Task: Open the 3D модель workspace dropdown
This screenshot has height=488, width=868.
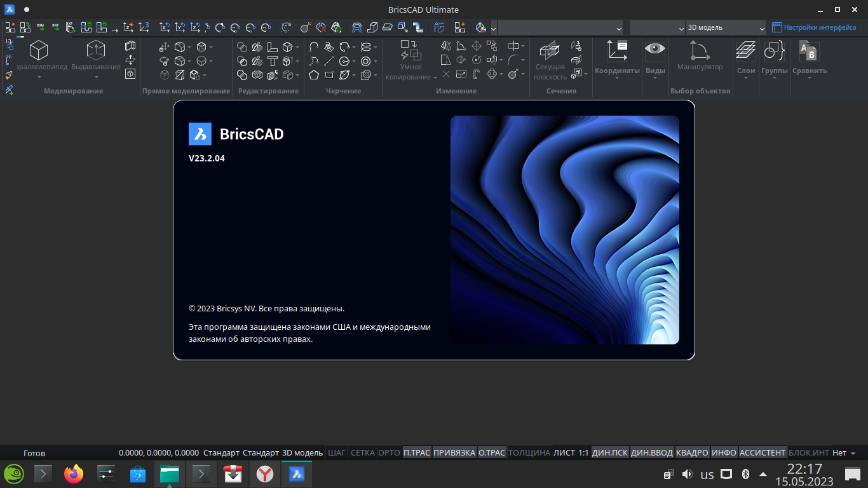Action: pyautogui.click(x=726, y=28)
